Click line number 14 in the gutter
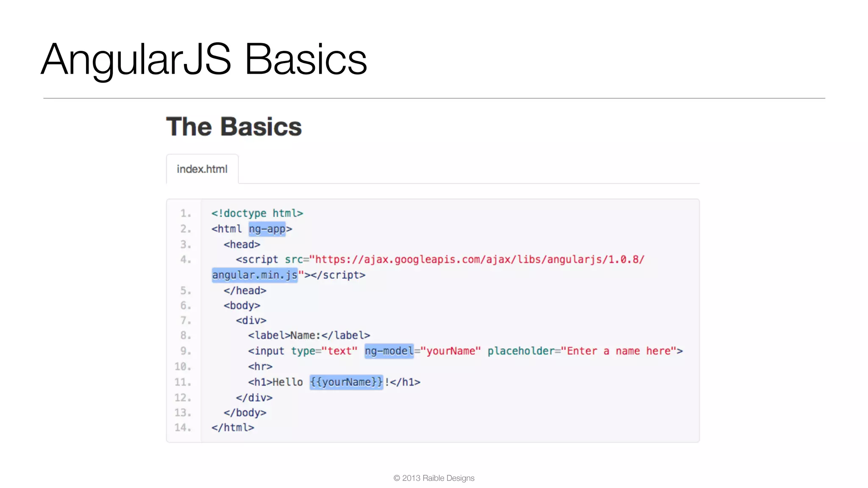Viewport: 868px width, 488px height. click(183, 427)
